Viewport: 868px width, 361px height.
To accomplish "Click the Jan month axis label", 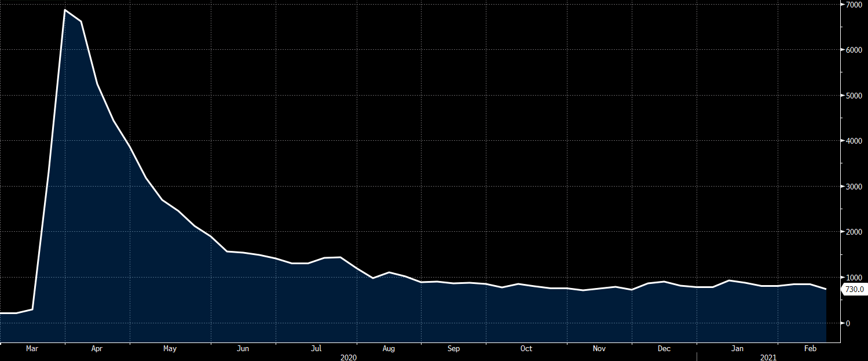I will point(737,349).
